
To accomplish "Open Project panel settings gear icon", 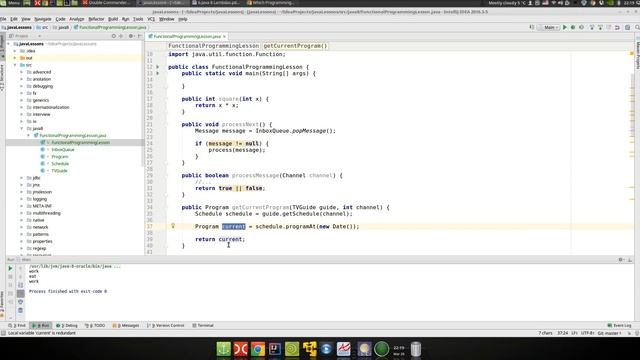I will [x=131, y=36].
